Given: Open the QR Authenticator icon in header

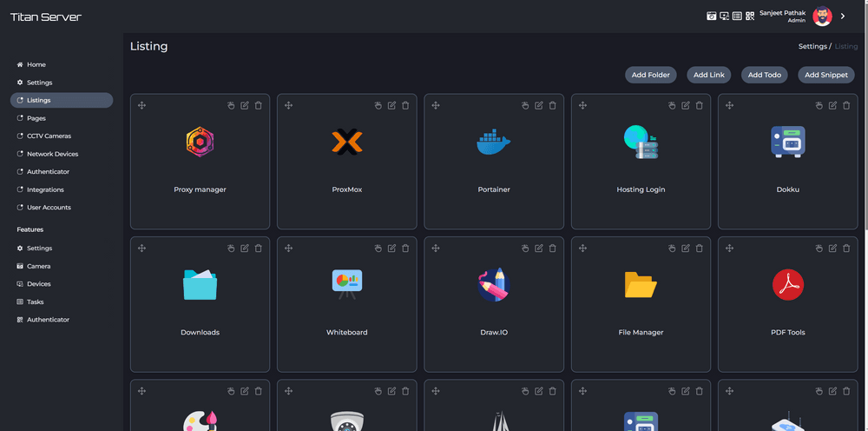Looking at the screenshot, I should 750,16.
